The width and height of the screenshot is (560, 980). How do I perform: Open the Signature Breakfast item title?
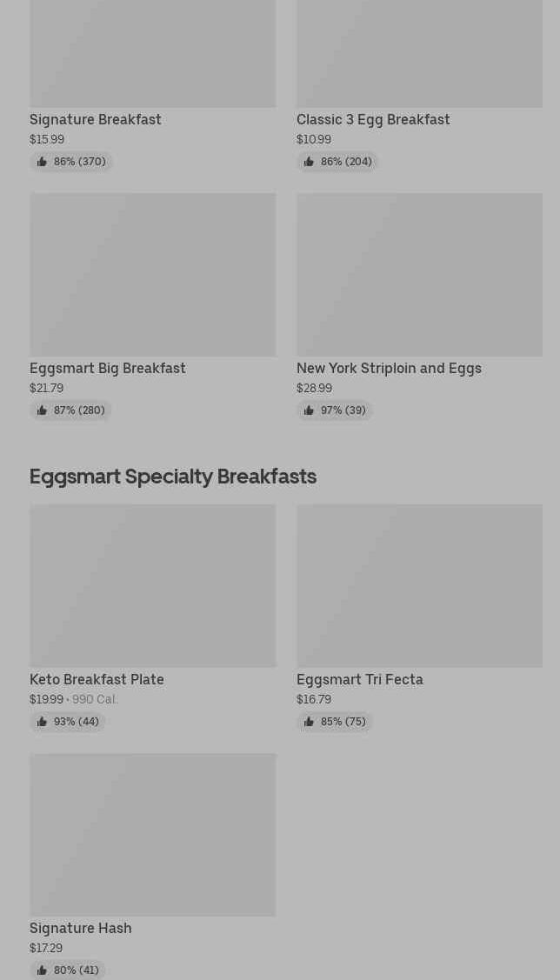tap(95, 119)
